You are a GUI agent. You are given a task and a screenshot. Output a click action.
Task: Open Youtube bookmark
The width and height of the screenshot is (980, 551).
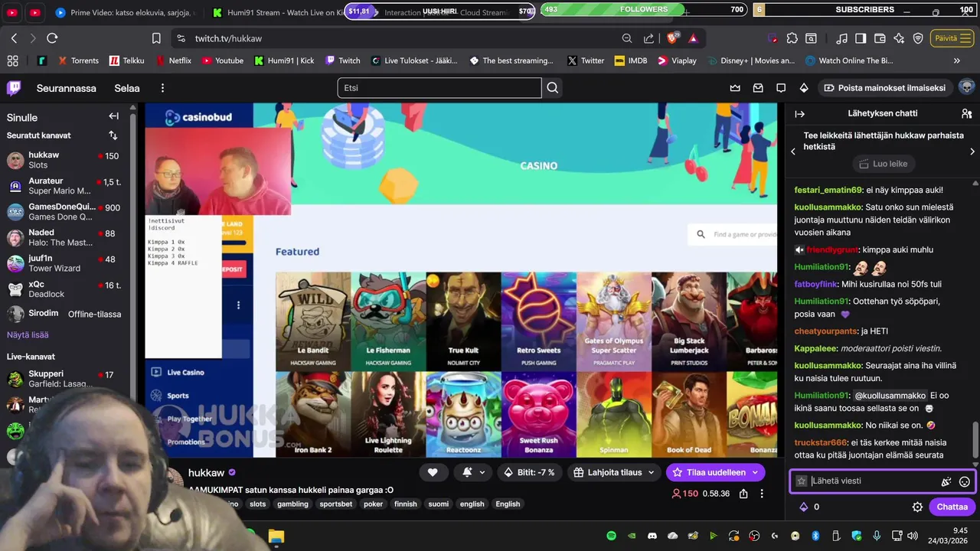223,60
